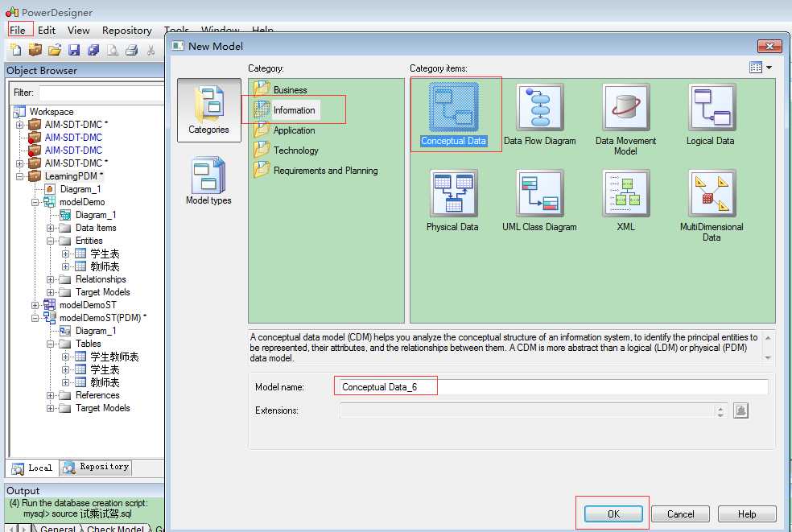Choose the Information category folder
This screenshot has height=532, width=792.
(x=286, y=109)
